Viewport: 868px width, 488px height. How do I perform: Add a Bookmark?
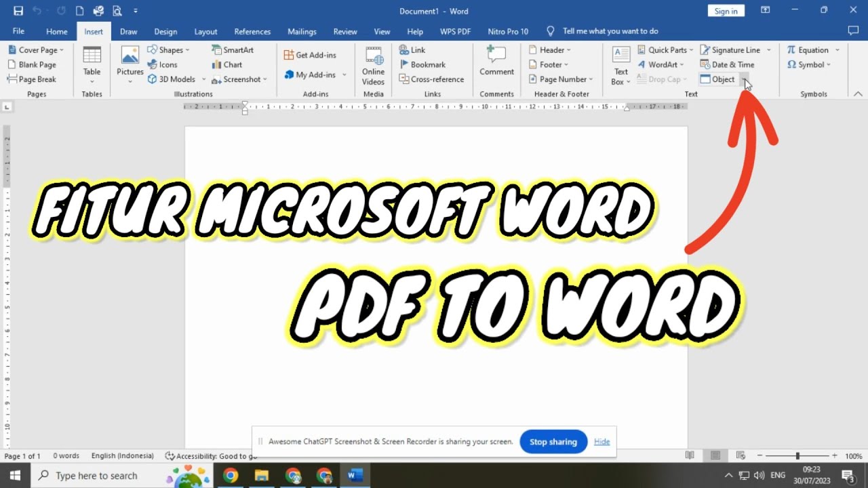tap(422, 64)
